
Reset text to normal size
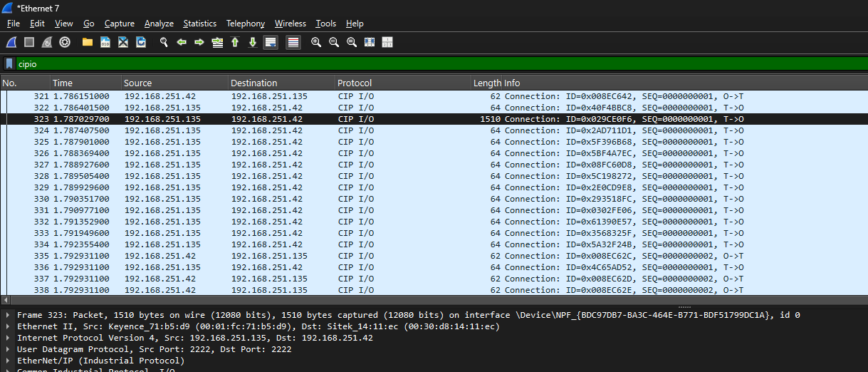[352, 42]
